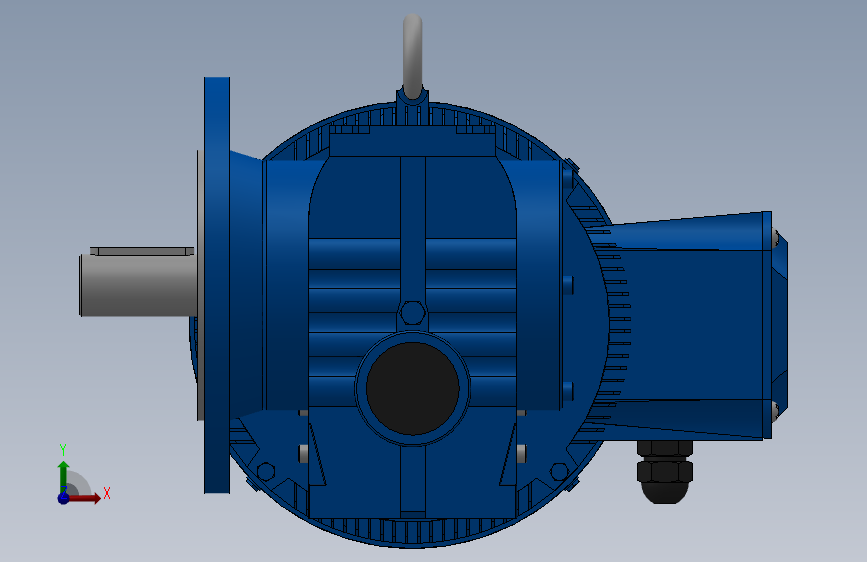Select the key on the output shaft

pyautogui.click(x=142, y=251)
